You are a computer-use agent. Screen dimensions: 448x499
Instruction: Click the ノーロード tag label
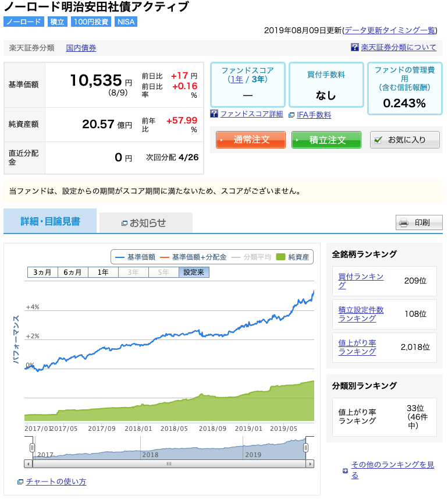(24, 22)
